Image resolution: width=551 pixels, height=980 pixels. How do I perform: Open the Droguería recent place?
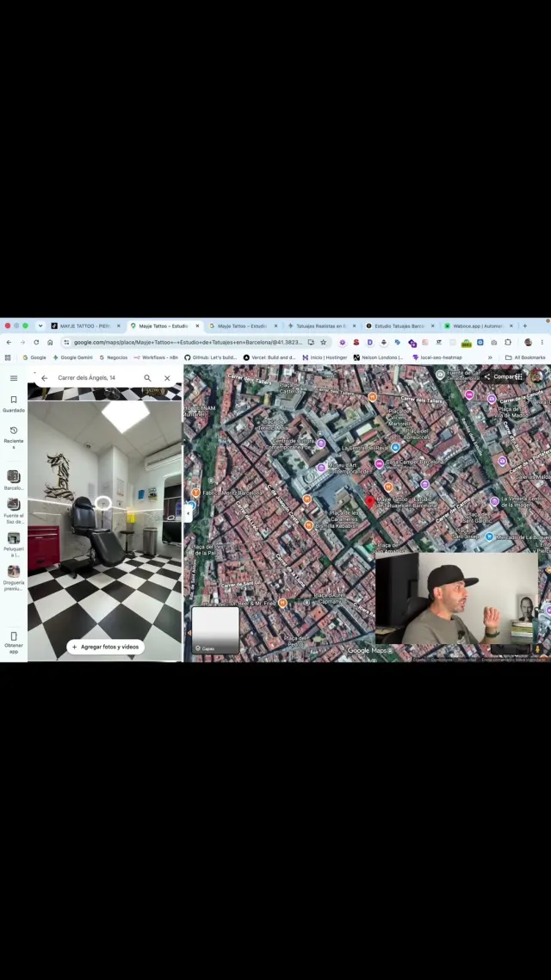(x=14, y=578)
